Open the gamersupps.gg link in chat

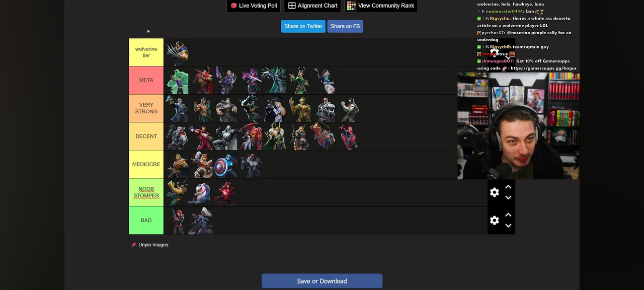tap(543, 68)
